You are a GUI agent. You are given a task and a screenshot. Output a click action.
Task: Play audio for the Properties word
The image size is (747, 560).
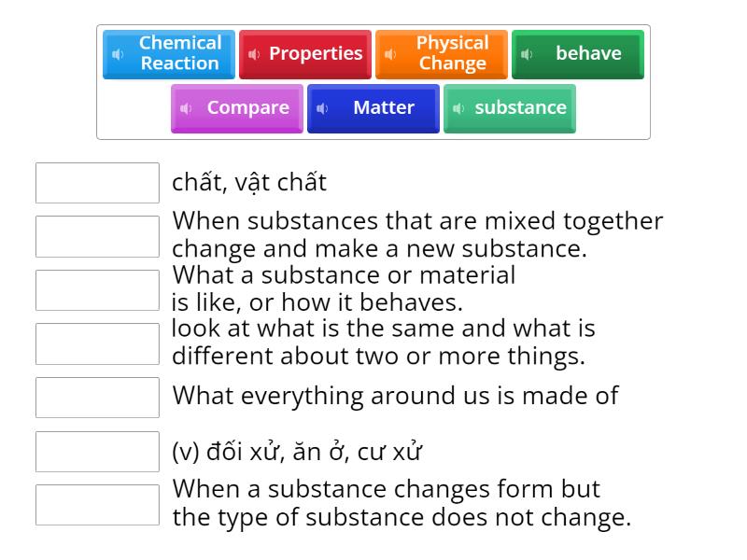(x=252, y=54)
